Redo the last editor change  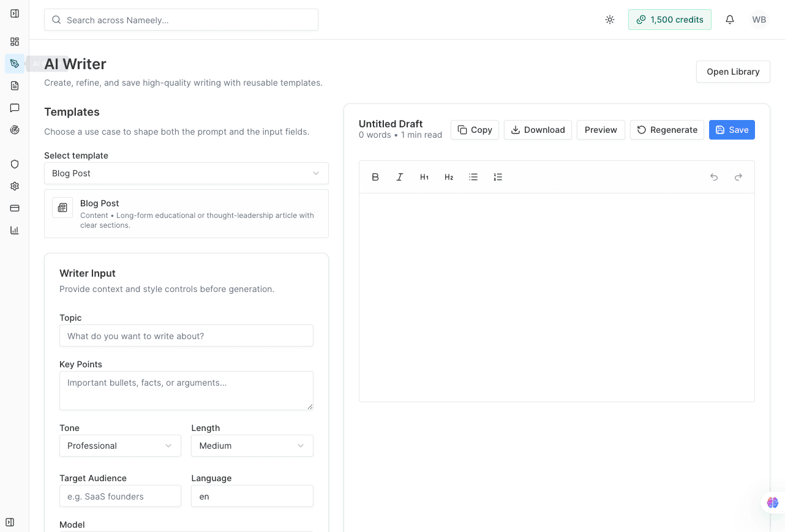738,177
